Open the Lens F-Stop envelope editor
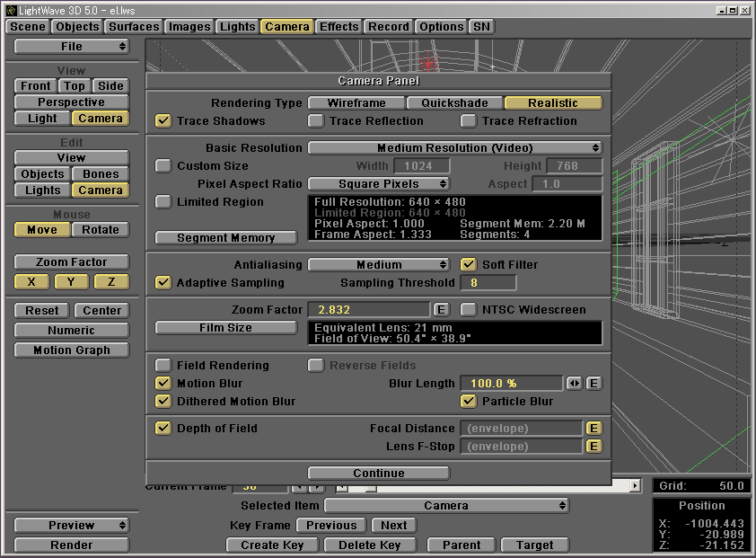Viewport: 756px width, 558px height. [593, 446]
